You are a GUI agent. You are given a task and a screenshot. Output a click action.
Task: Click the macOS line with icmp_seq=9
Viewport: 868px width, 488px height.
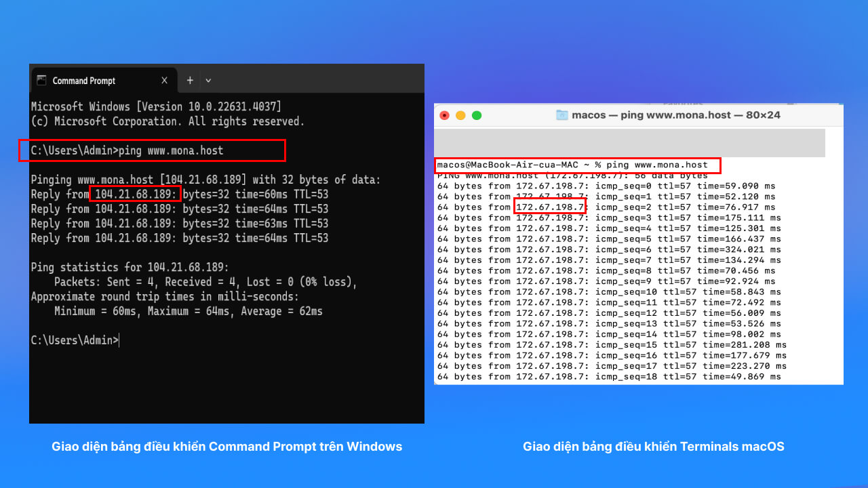(606, 281)
